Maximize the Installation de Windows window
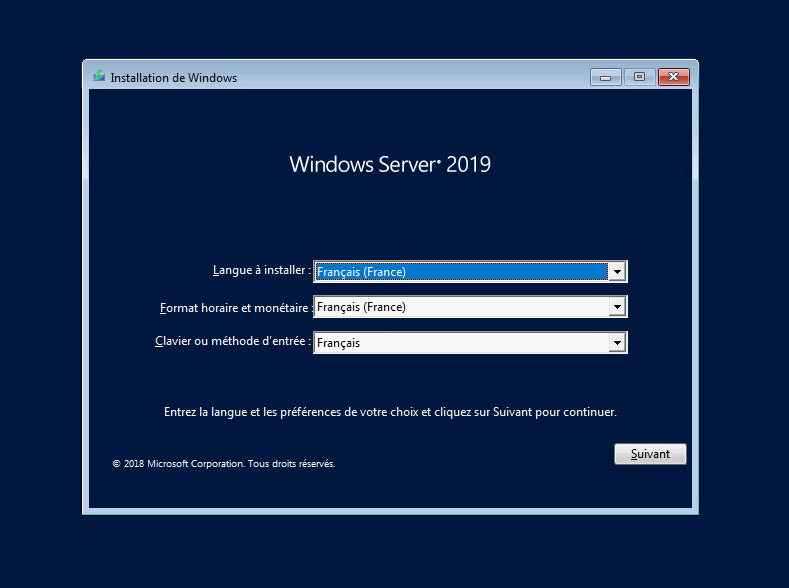Image resolution: width=789 pixels, height=588 pixels. pyautogui.click(x=640, y=77)
